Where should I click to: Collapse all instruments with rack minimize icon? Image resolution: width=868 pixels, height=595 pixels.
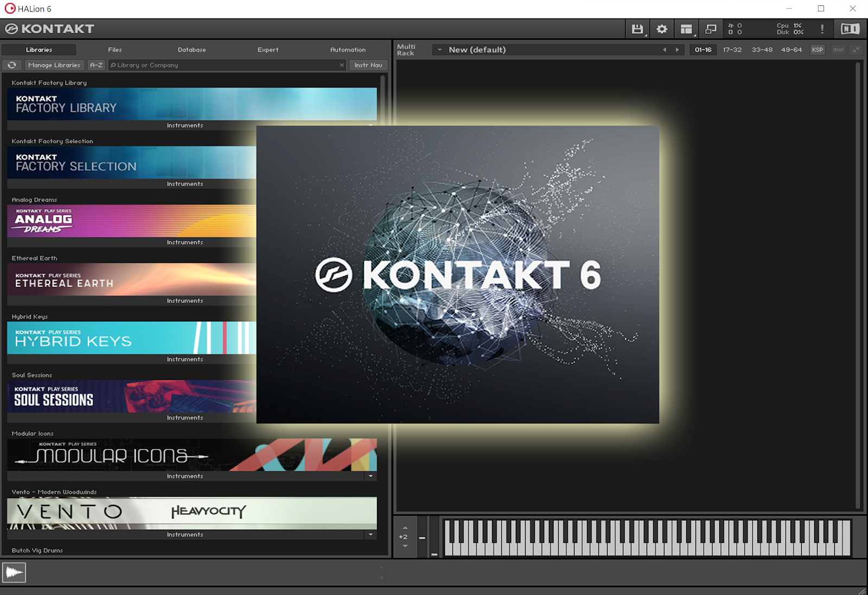point(856,50)
